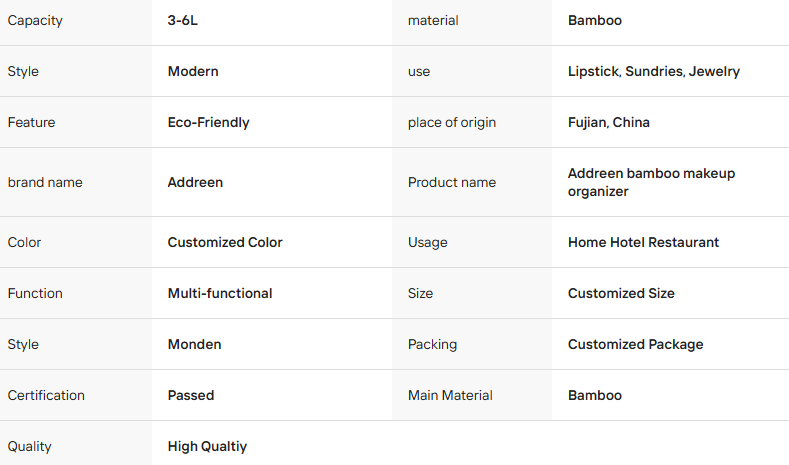Click the Bamboo material value

coord(595,21)
